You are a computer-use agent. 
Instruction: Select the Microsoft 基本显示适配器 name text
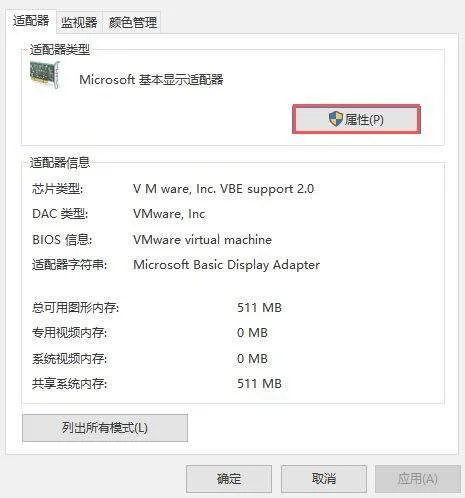click(x=151, y=80)
